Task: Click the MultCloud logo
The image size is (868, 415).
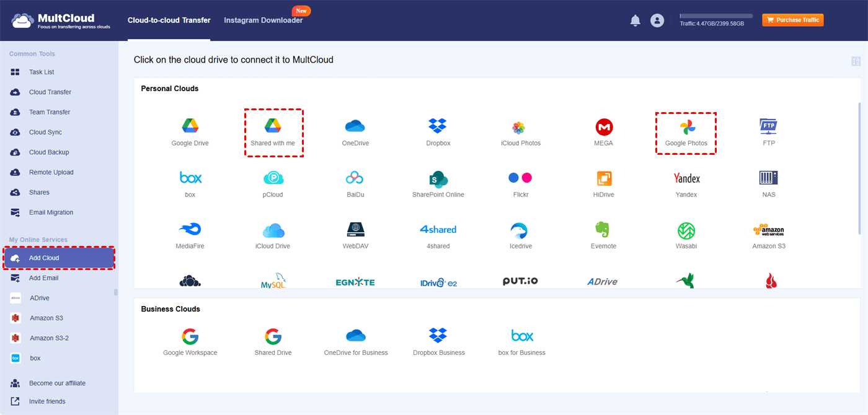Action: [60, 20]
